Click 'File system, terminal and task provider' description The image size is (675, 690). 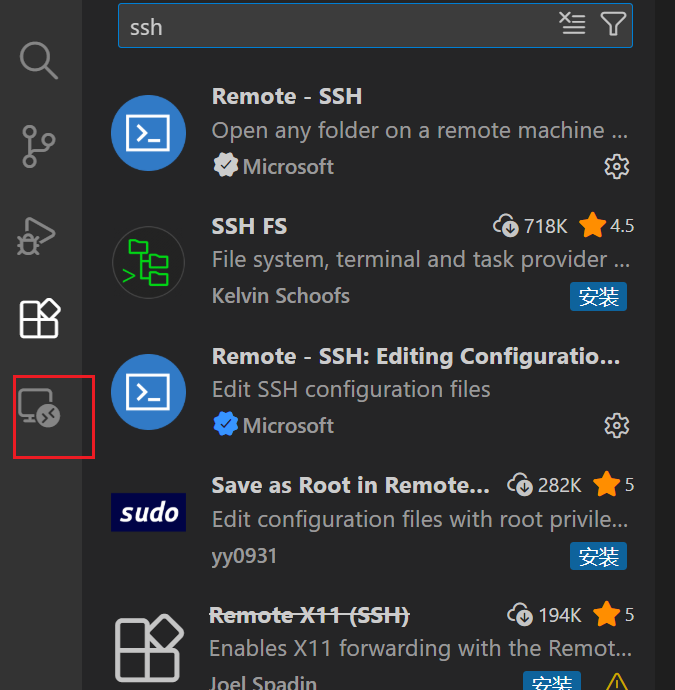point(421,260)
